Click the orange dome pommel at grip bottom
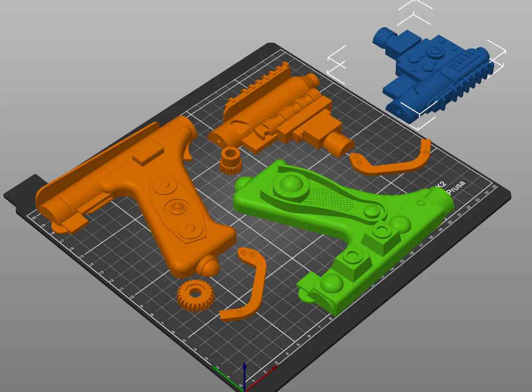This screenshot has height=392, width=532. tap(207, 265)
